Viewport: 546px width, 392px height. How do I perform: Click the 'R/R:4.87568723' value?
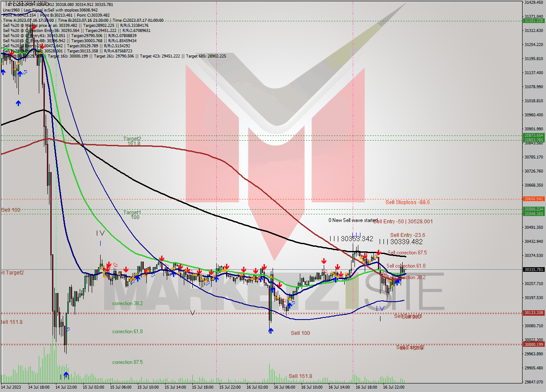coord(118,51)
